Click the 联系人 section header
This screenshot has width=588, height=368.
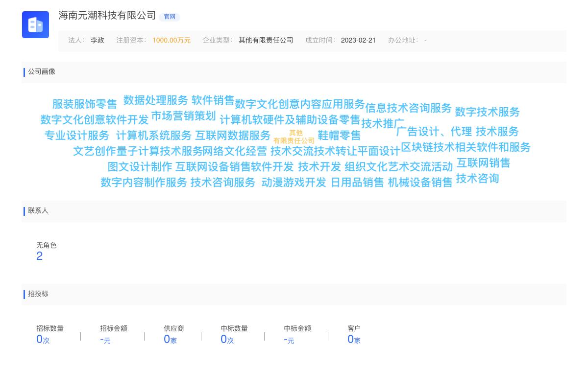click(x=38, y=211)
